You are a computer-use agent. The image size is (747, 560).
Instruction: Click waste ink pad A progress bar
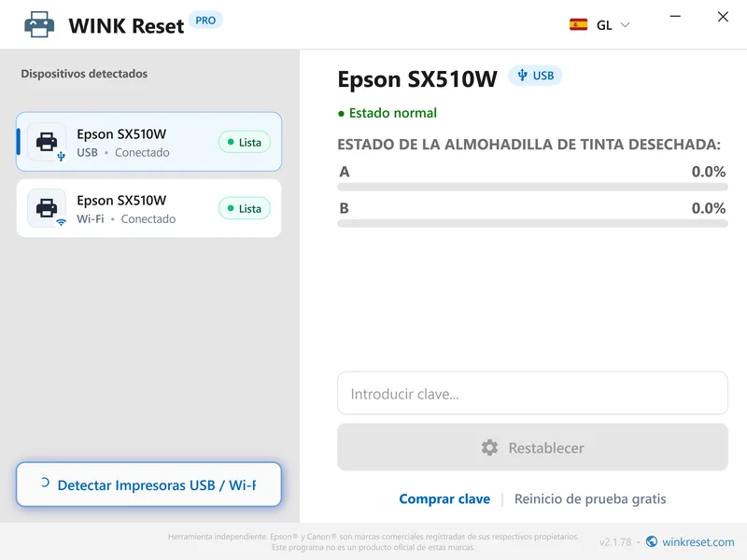point(532,188)
